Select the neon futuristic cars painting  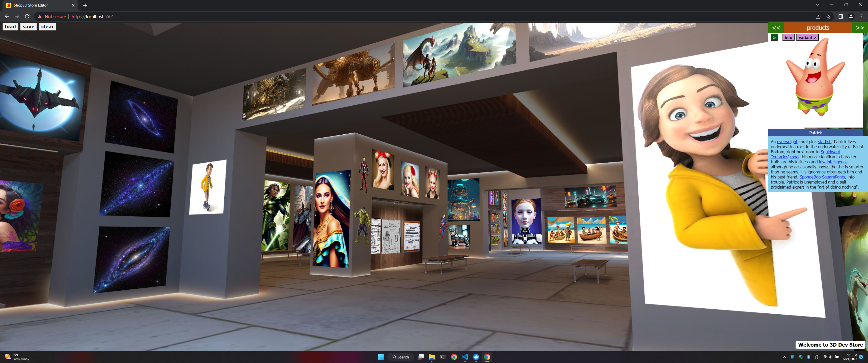tap(590, 197)
